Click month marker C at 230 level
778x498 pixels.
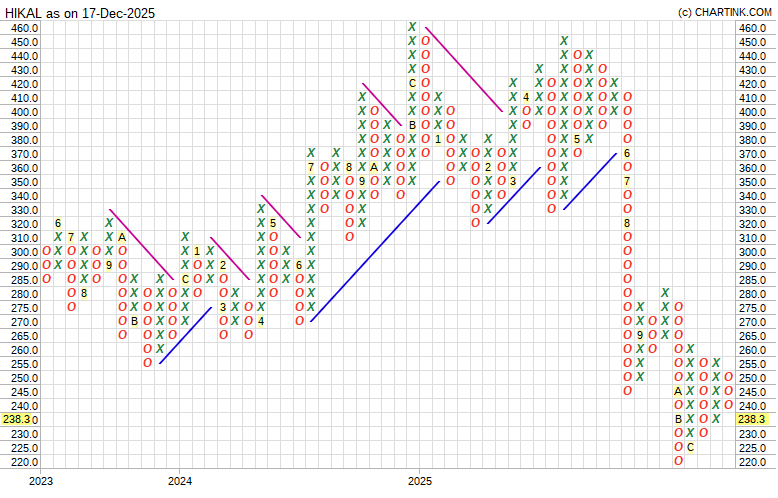click(x=690, y=447)
